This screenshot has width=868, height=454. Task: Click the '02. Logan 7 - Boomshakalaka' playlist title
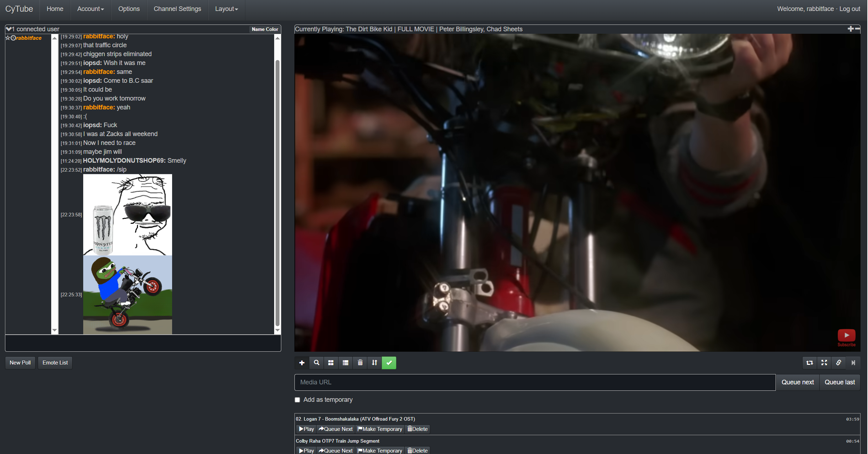pyautogui.click(x=355, y=419)
